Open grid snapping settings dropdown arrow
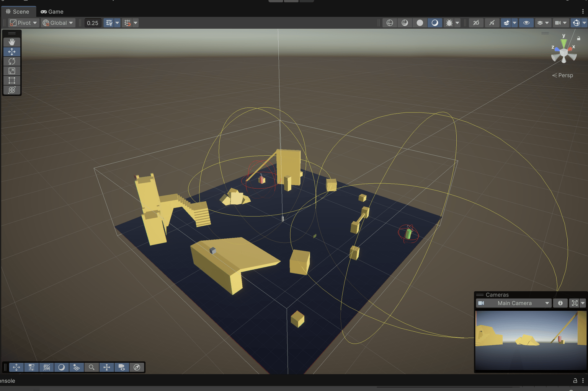588x391 pixels. 136,23
